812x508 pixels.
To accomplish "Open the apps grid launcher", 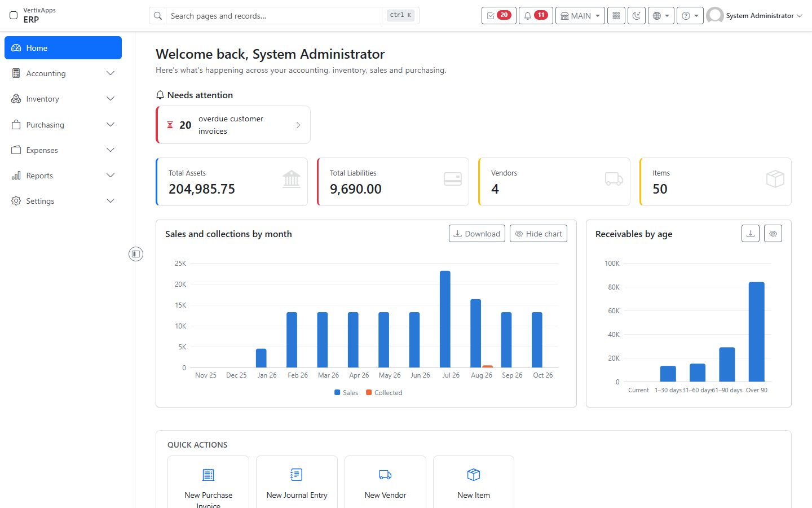I will pos(616,16).
